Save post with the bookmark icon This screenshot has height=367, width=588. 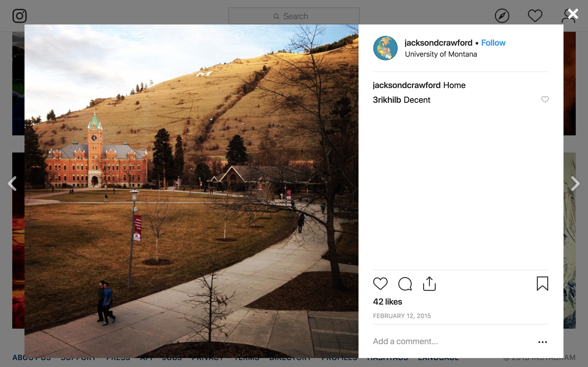coord(542,283)
